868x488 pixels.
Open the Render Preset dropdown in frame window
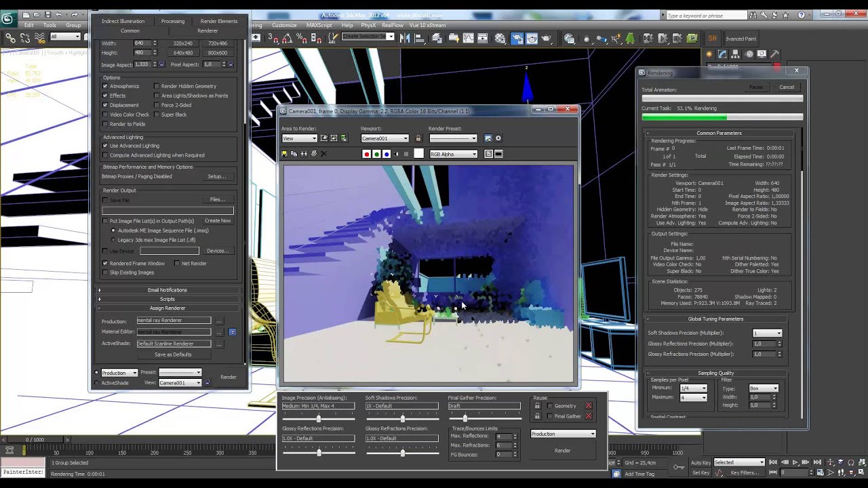(x=453, y=138)
